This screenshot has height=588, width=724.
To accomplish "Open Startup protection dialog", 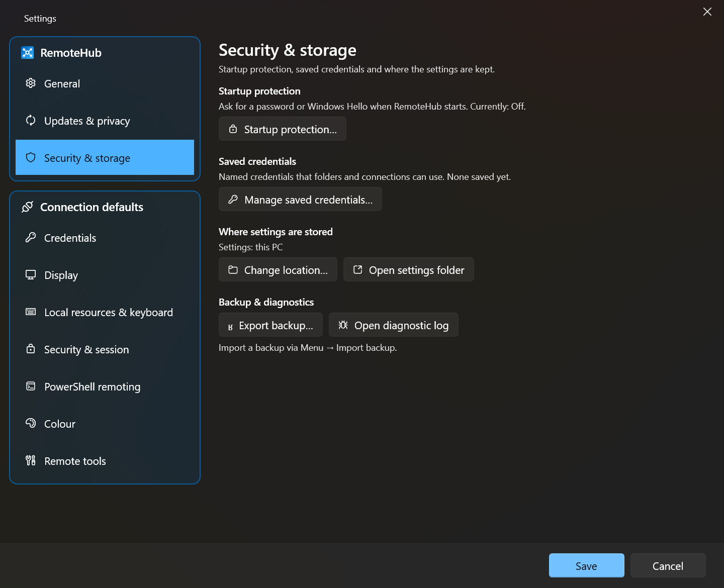I will click(283, 129).
